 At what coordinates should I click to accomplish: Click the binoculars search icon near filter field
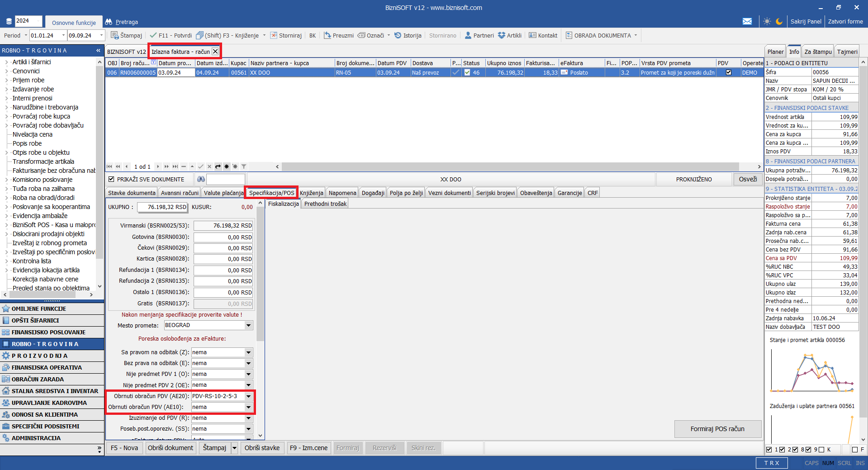pos(201,179)
